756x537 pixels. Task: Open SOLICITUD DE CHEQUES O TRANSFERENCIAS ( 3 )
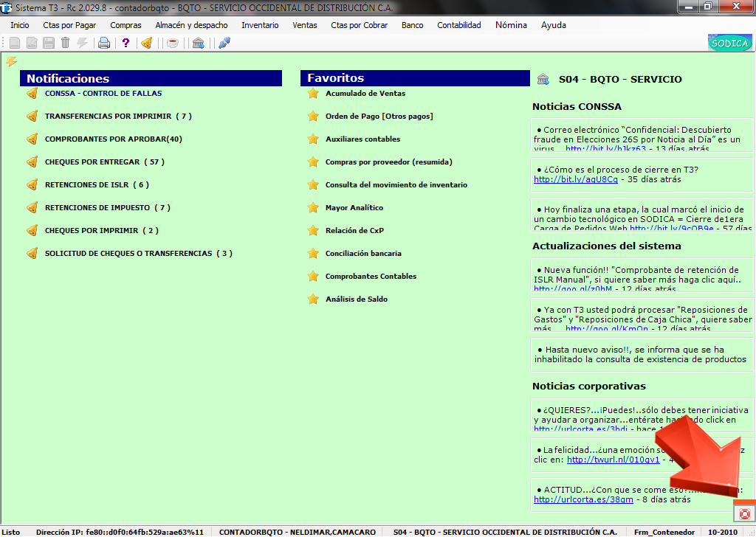click(x=138, y=253)
